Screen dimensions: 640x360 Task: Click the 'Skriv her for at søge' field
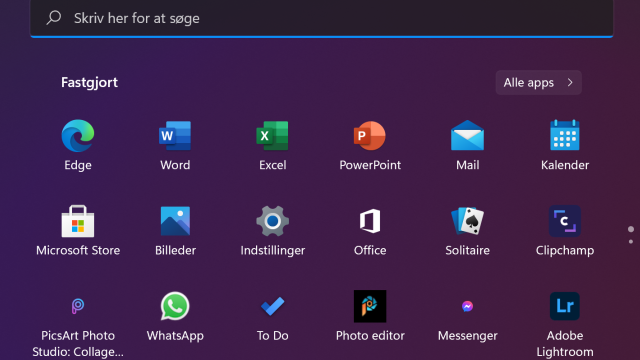pyautogui.click(x=322, y=18)
